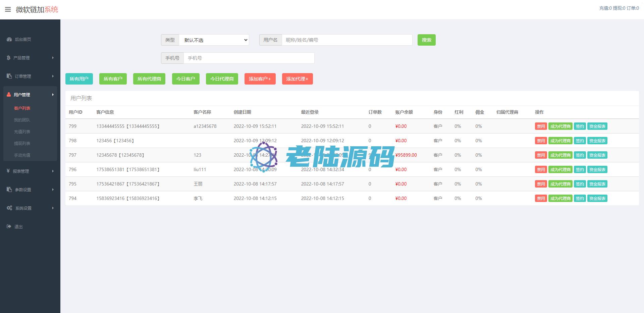The height and width of the screenshot is (313, 644).
Task: Click the 充值:0 提现:0 订单:0 status text
Action: (619, 8)
